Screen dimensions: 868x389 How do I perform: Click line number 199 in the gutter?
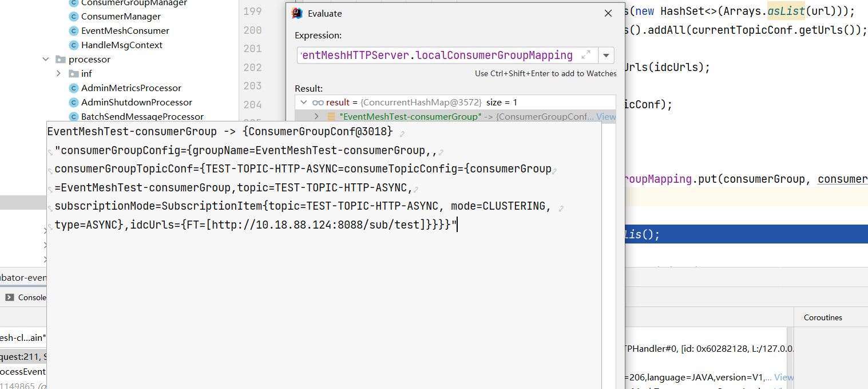(x=252, y=11)
